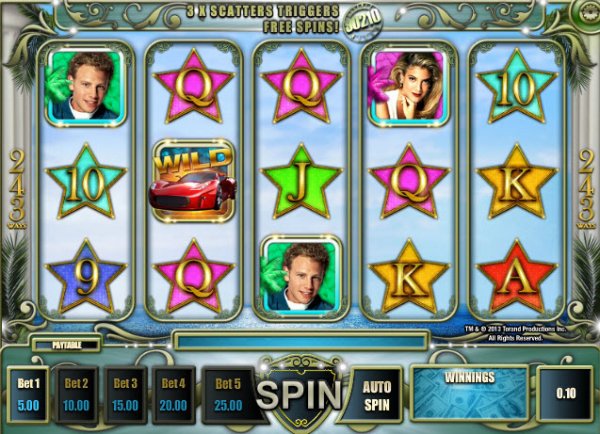This screenshot has width=600, height=434.
Task: Open the Paytable
Action: pos(67,345)
